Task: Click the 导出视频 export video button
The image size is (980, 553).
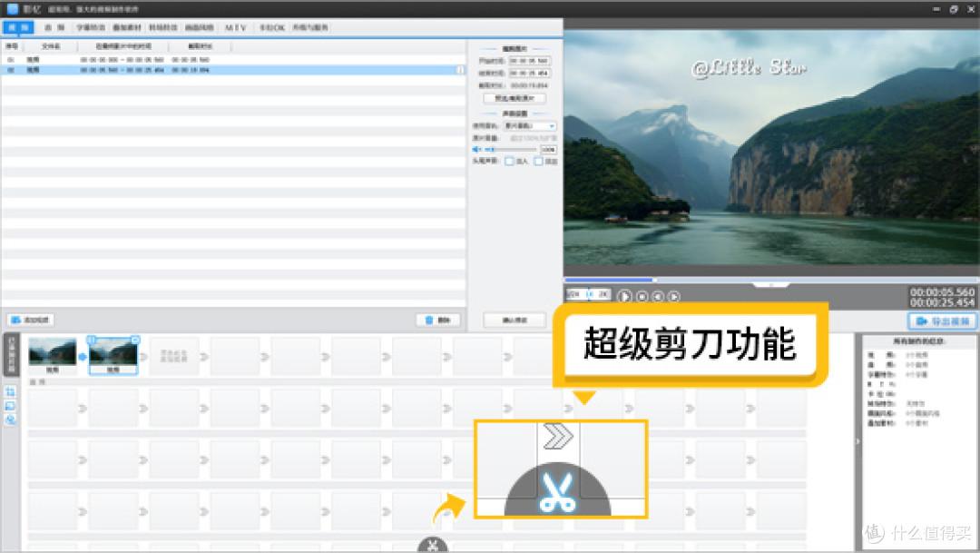Action: (x=943, y=321)
